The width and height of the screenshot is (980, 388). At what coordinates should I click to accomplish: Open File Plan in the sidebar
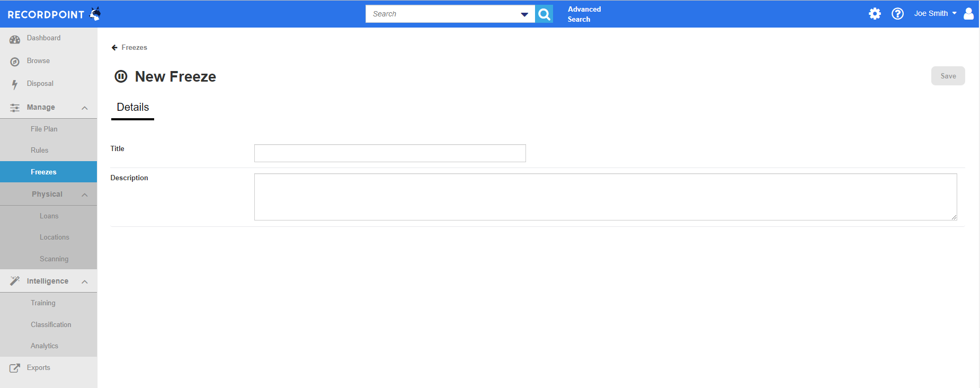coord(44,129)
